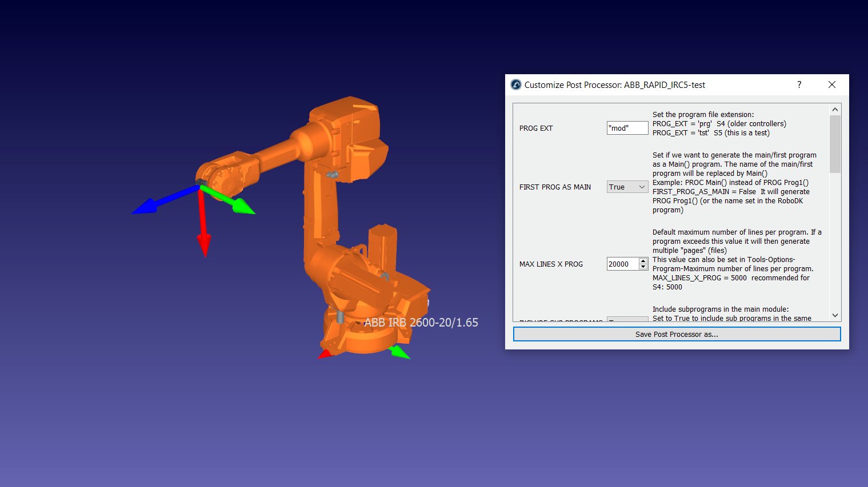The image size is (868, 487).
Task: Click the blue Z-axis arrow on robot tool
Action: 149,206
